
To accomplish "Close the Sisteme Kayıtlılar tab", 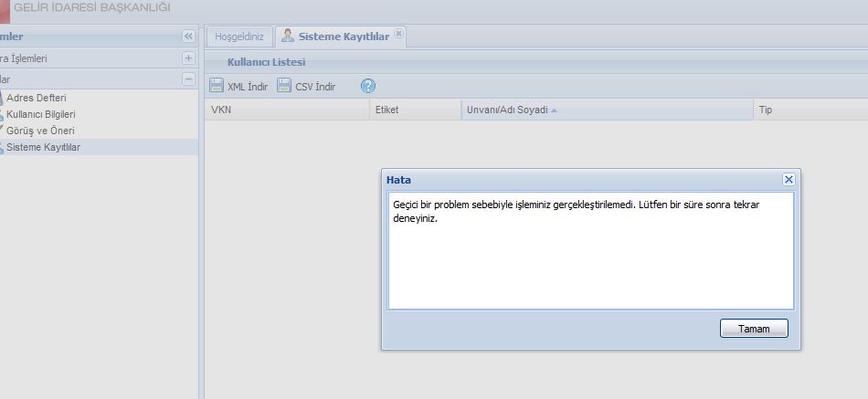I will [x=398, y=34].
